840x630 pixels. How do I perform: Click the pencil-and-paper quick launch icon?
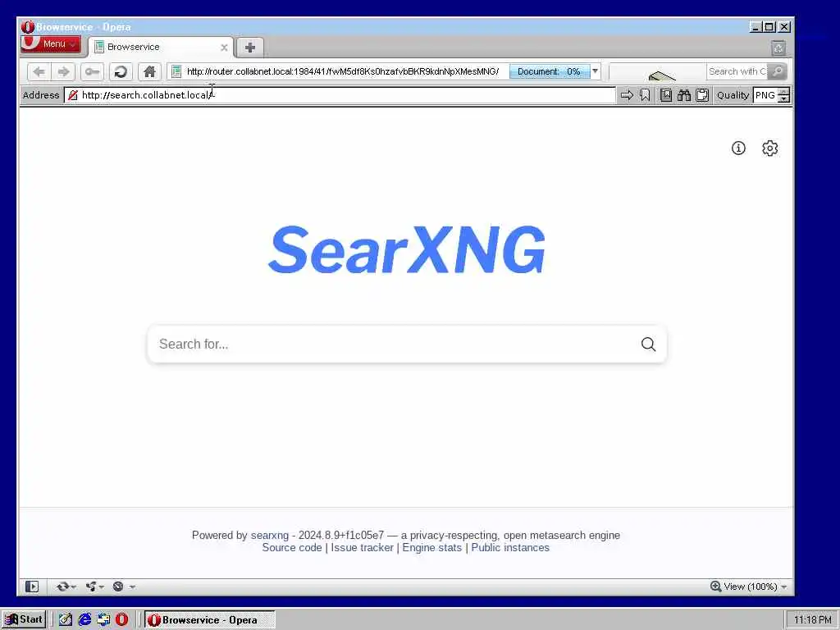click(x=66, y=620)
